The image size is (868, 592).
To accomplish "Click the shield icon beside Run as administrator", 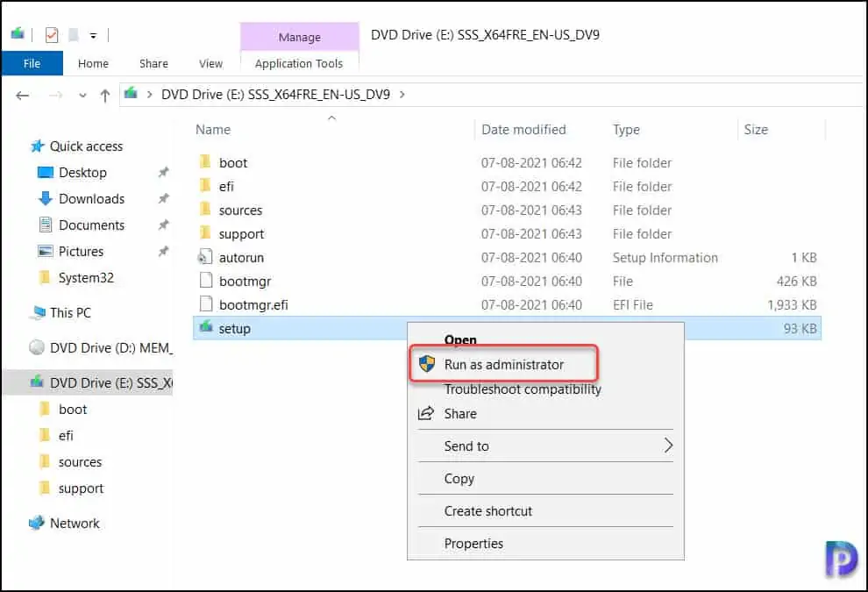I will pyautogui.click(x=427, y=364).
